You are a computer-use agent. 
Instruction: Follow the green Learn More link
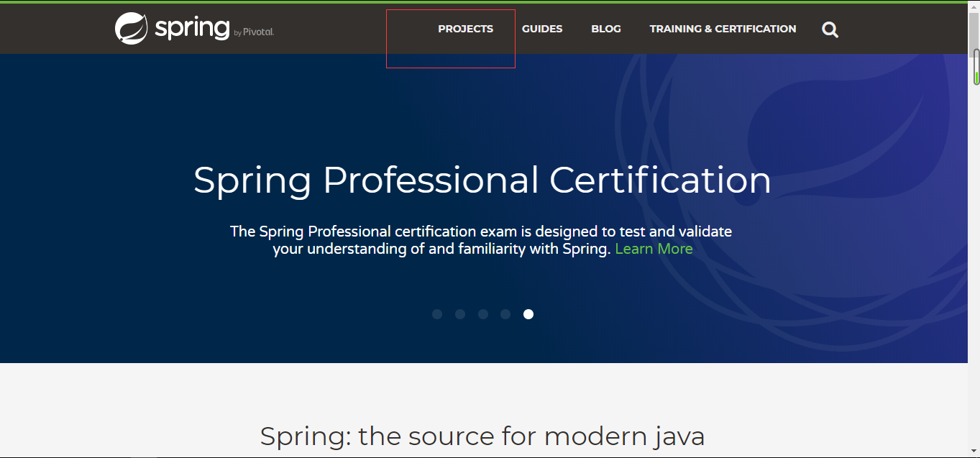(654, 249)
